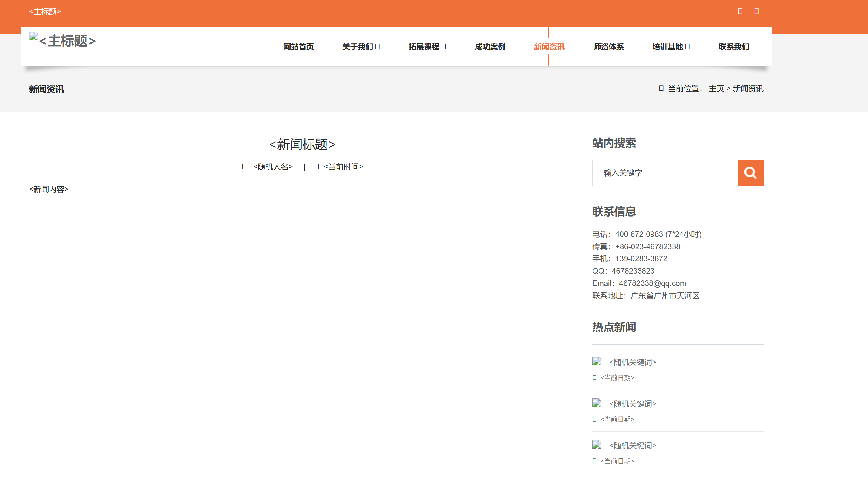
Task: Open the first 随机关键词 hot news link
Action: (x=633, y=362)
